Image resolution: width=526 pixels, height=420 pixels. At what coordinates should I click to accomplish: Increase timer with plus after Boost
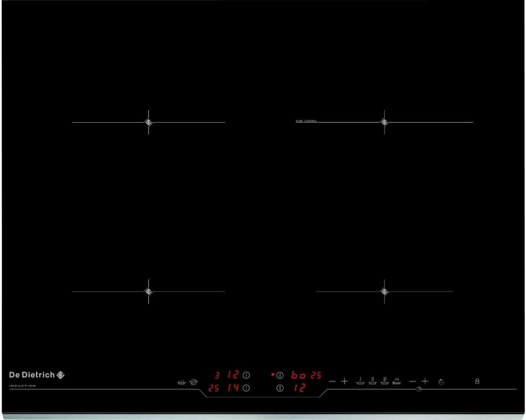tap(425, 381)
